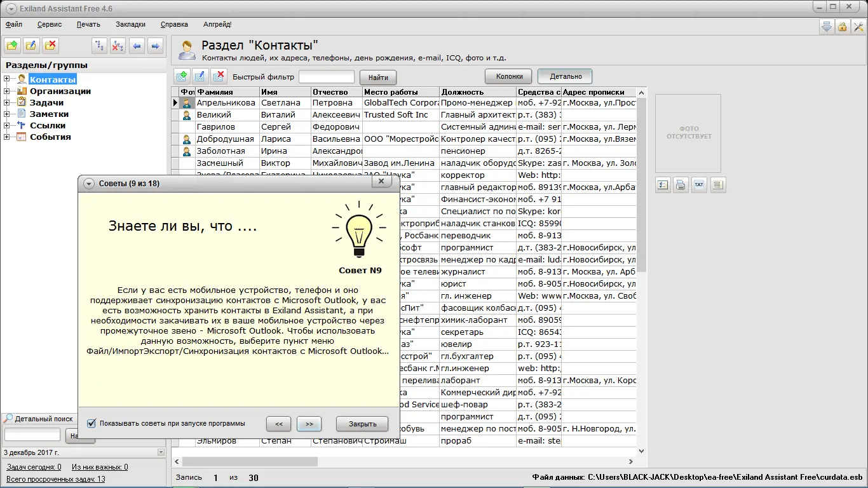Click the Должность column header
Viewport: 868px width, 488px height.
(x=477, y=92)
